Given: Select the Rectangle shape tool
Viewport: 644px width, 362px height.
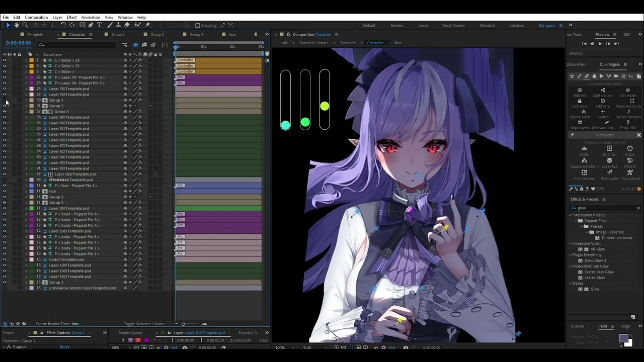Looking at the screenshot, I should point(82,25).
